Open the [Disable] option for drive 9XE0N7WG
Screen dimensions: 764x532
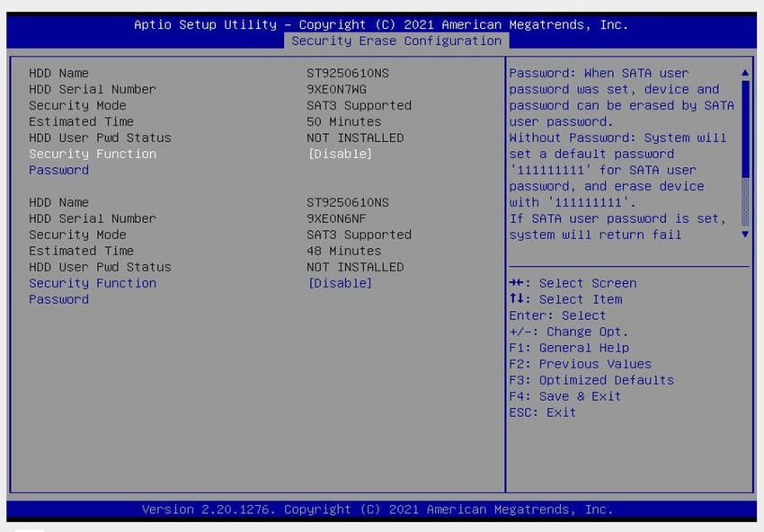point(340,154)
